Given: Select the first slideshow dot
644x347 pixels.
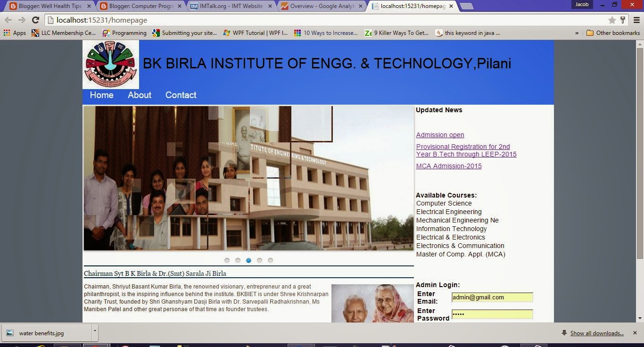Looking at the screenshot, I should 227,260.
